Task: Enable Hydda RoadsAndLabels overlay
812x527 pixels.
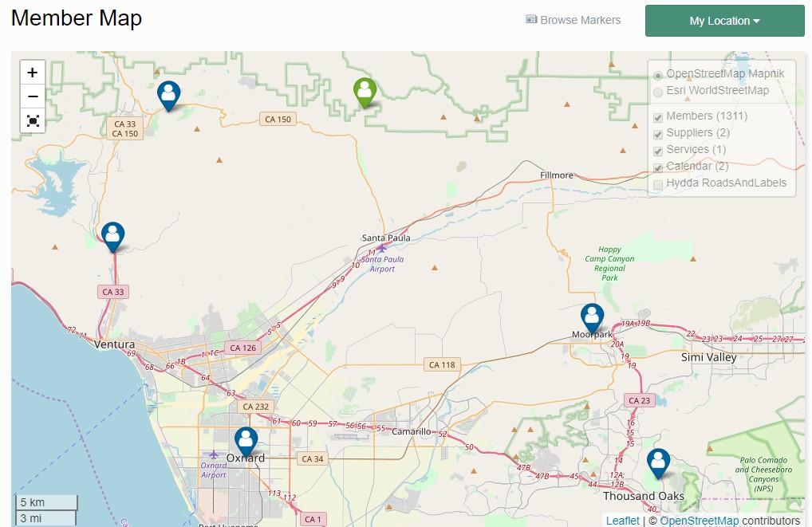Action: 658,185
